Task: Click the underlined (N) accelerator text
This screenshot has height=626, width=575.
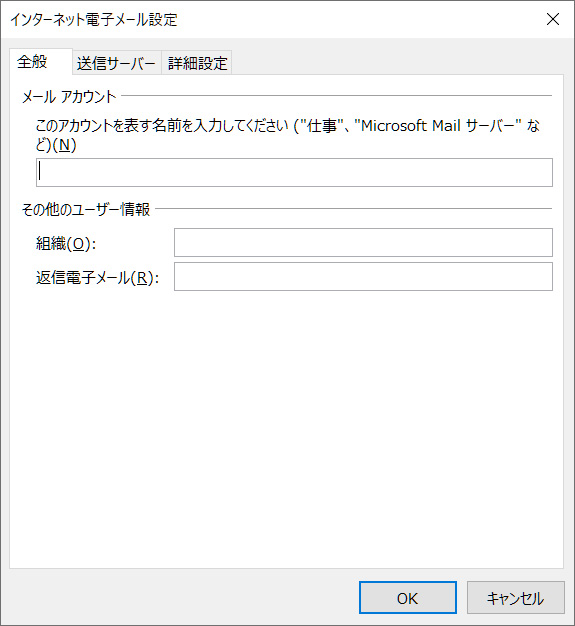Action: (64, 145)
